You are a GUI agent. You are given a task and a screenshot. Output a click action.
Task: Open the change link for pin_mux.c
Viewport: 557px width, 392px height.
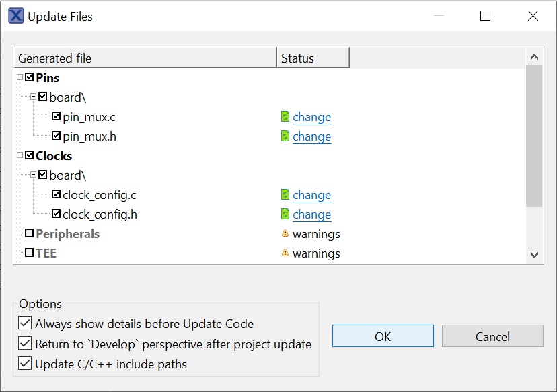click(x=311, y=117)
